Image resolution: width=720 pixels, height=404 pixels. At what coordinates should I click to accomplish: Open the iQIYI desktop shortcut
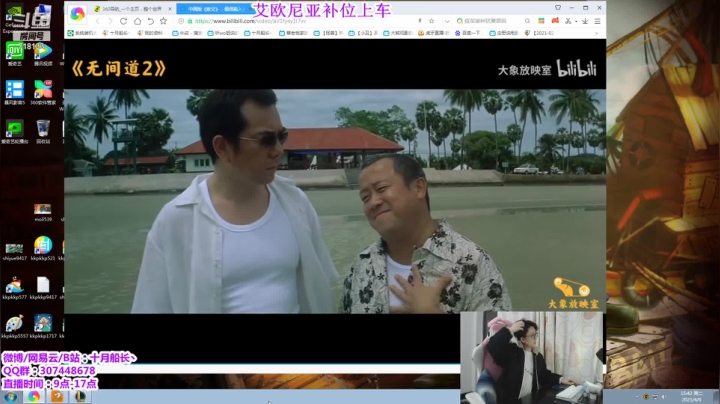[14, 54]
